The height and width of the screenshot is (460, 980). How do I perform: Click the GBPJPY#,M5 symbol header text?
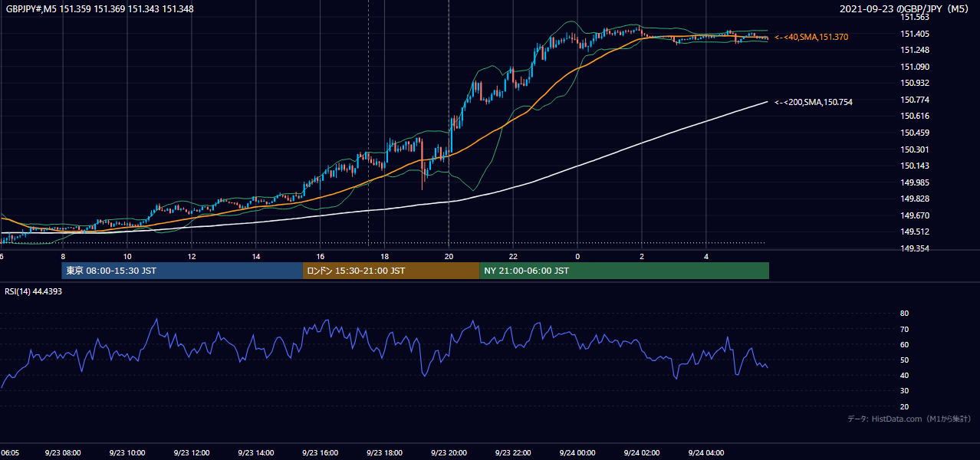pyautogui.click(x=100, y=9)
